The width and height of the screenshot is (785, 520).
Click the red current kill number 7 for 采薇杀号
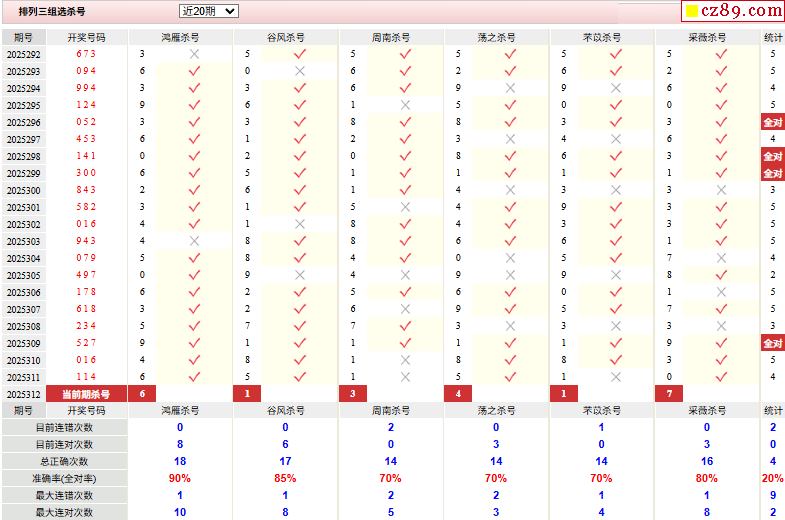(x=669, y=394)
